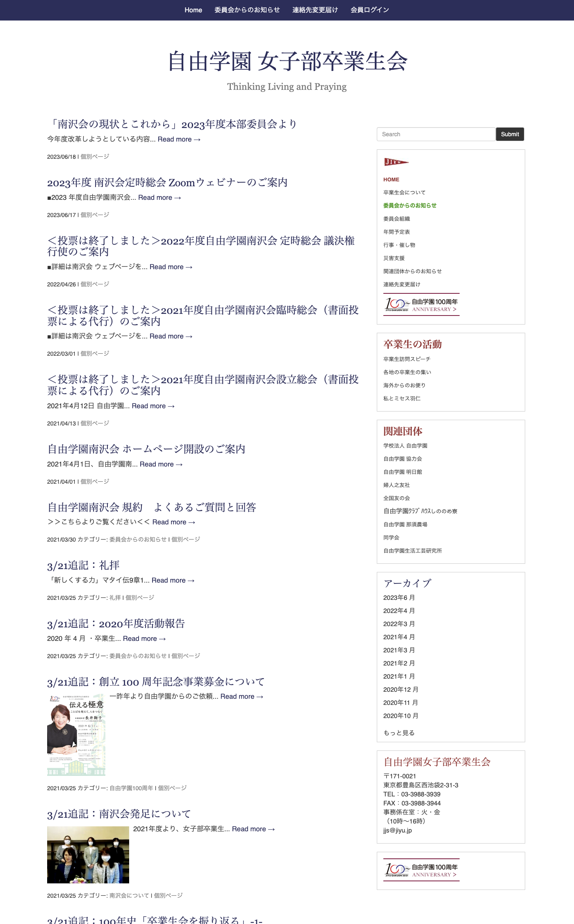Open 委員会からのお知らせ in top navigation
The height and width of the screenshot is (924, 574).
point(247,10)
